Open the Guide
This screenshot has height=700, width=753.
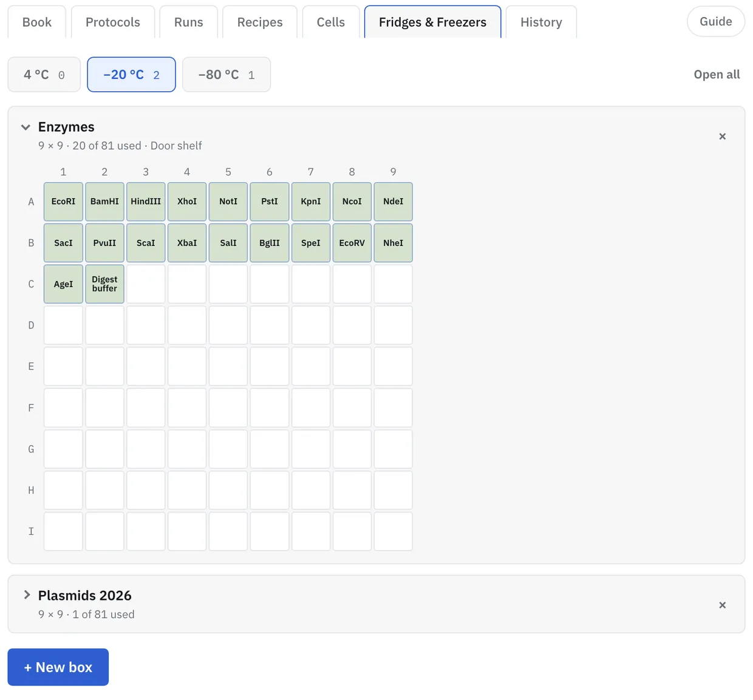click(716, 21)
